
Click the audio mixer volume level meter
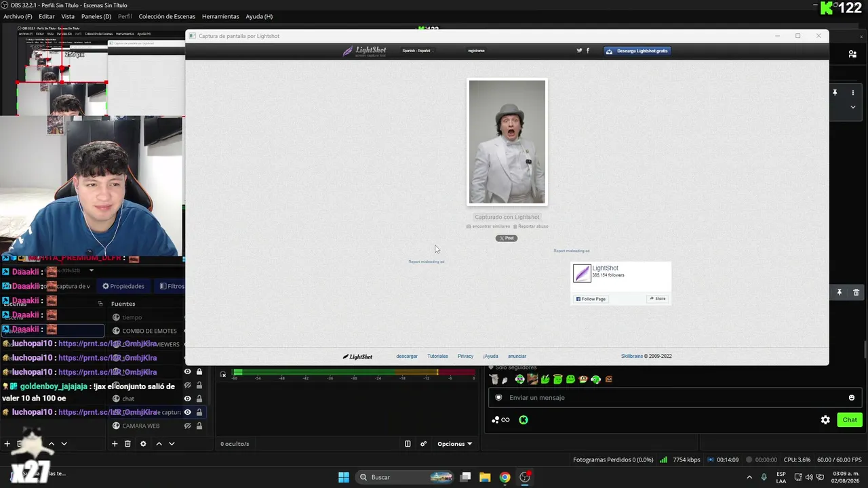pyautogui.click(x=353, y=373)
